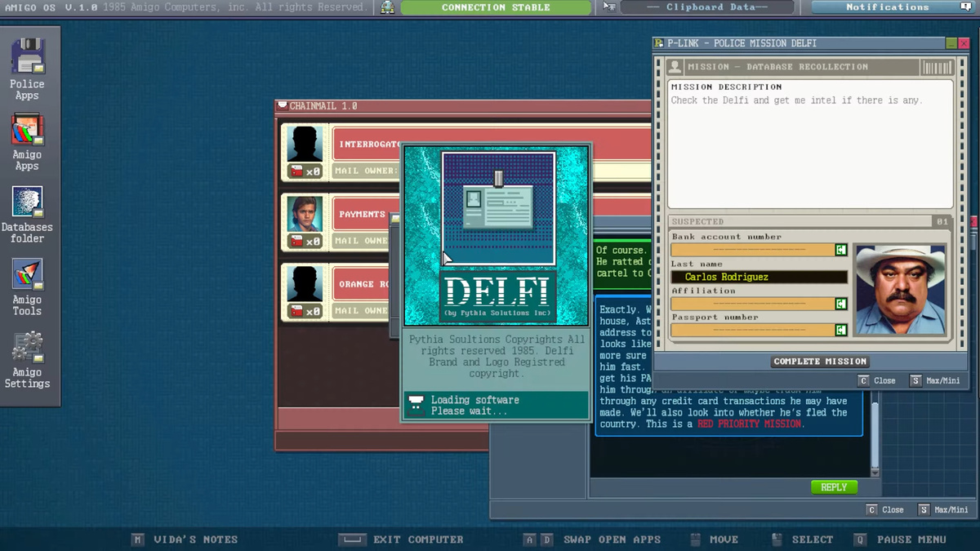Open the Police Apps floppy icon

pos(27,56)
